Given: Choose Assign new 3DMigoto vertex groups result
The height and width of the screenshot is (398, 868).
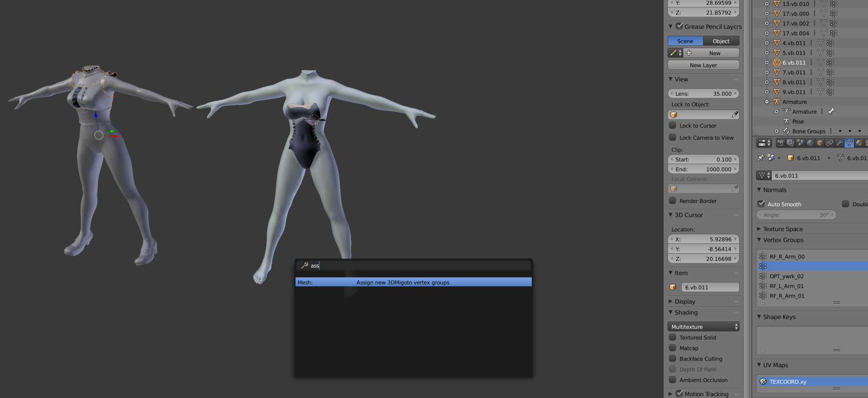Looking at the screenshot, I should point(414,282).
